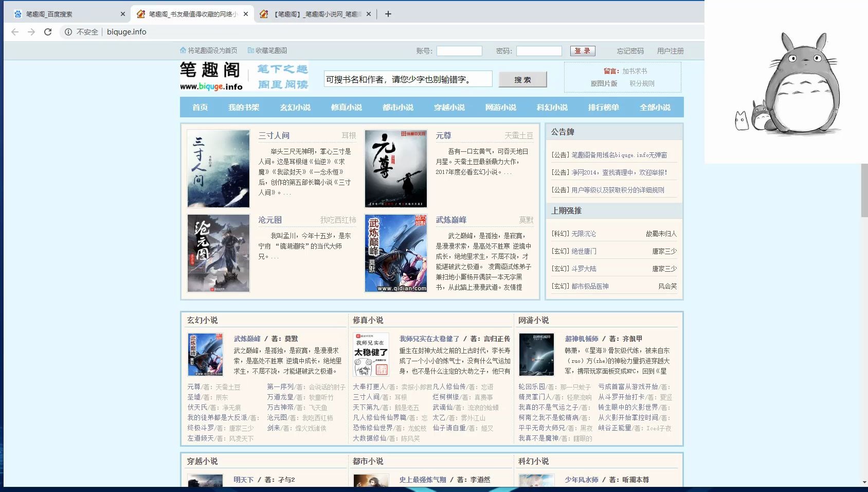
Task: Click the 登录 login button
Action: click(x=583, y=50)
